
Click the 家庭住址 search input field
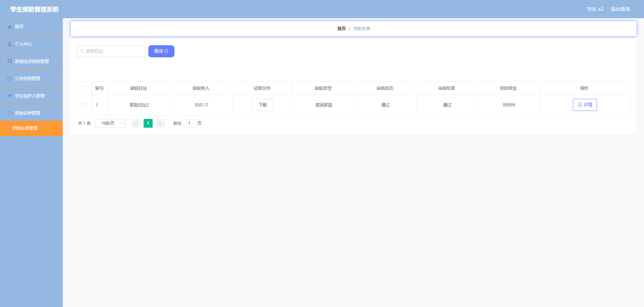point(111,51)
